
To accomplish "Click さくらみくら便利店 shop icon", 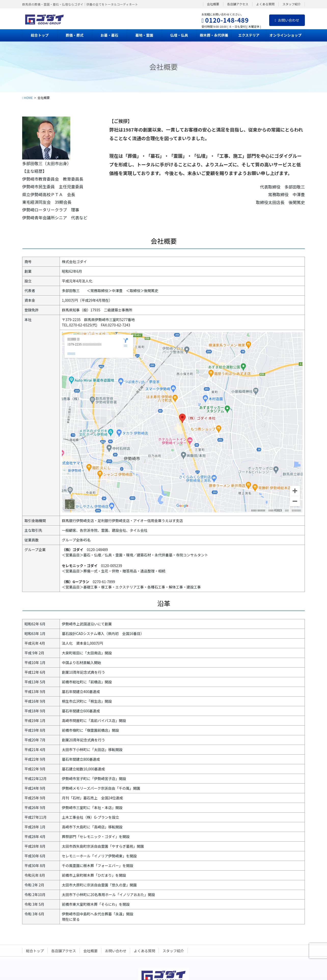I will point(214,478).
